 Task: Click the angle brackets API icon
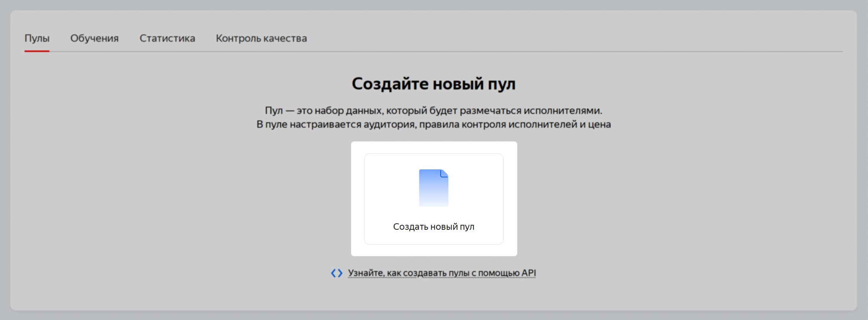click(x=337, y=273)
